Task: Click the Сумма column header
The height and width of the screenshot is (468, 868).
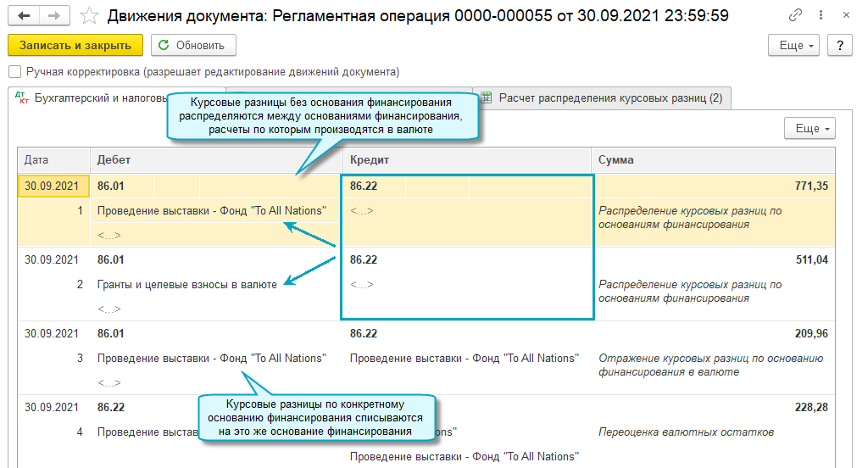Action: [713, 160]
